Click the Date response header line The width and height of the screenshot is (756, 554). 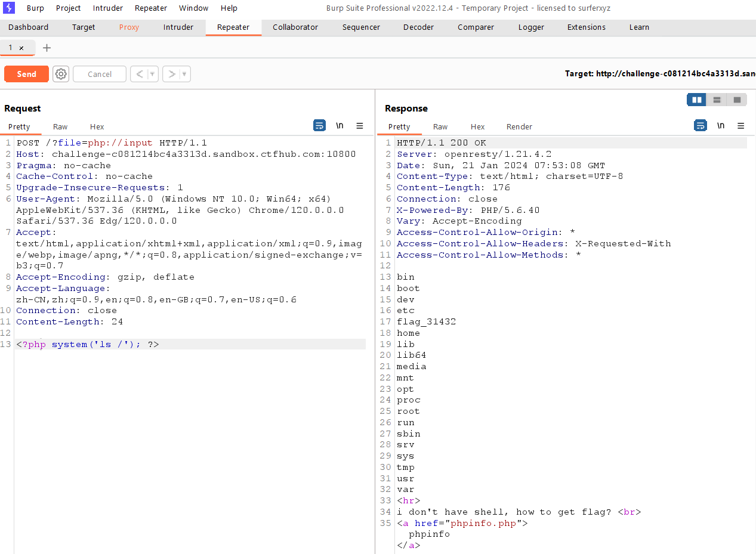[501, 165]
